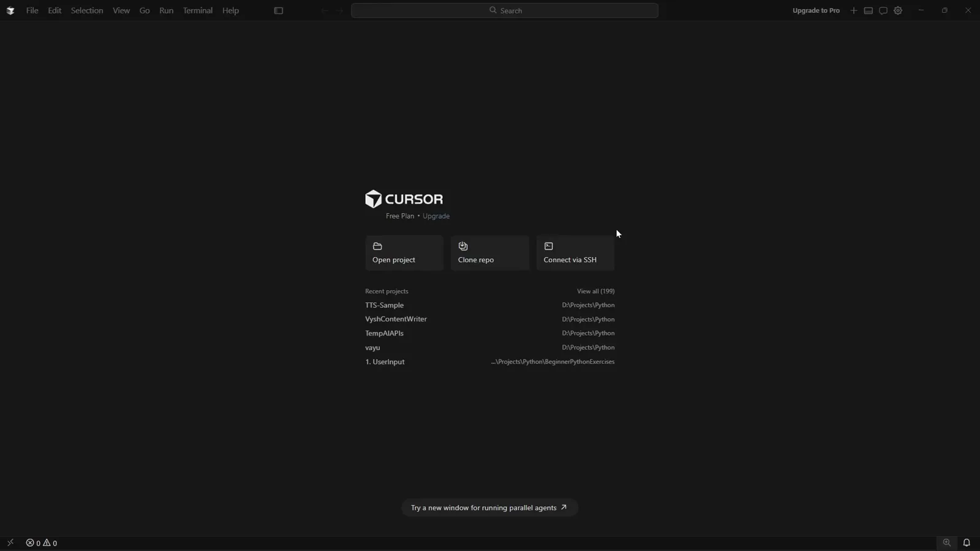Click the D:\Projects\Python path beside vayu
This screenshot has height=551, width=980.
(588, 347)
